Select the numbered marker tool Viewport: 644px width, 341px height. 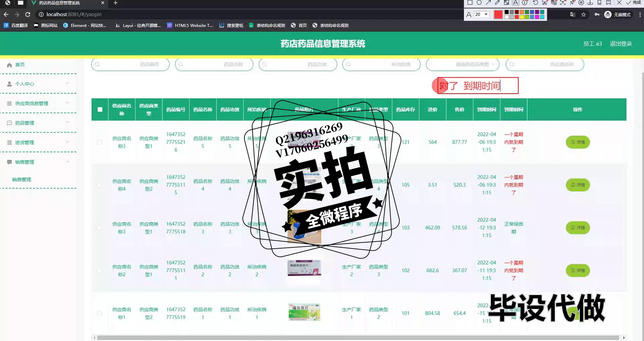click(525, 3)
